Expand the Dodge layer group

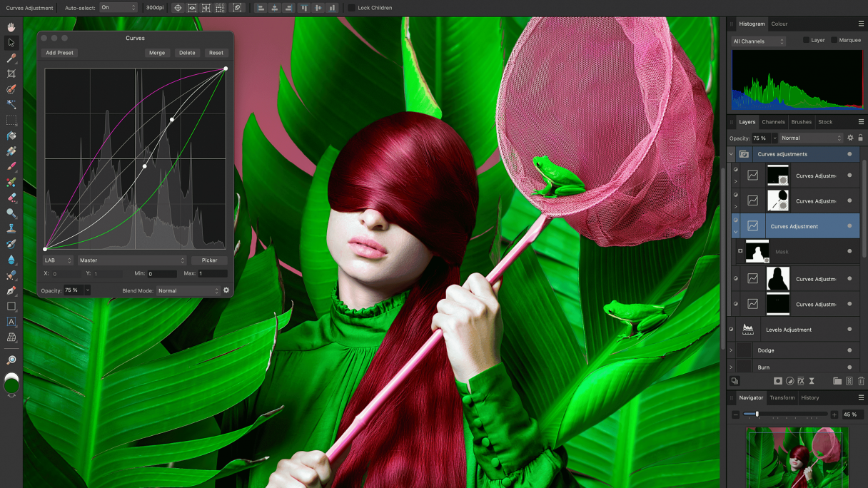[x=731, y=350]
